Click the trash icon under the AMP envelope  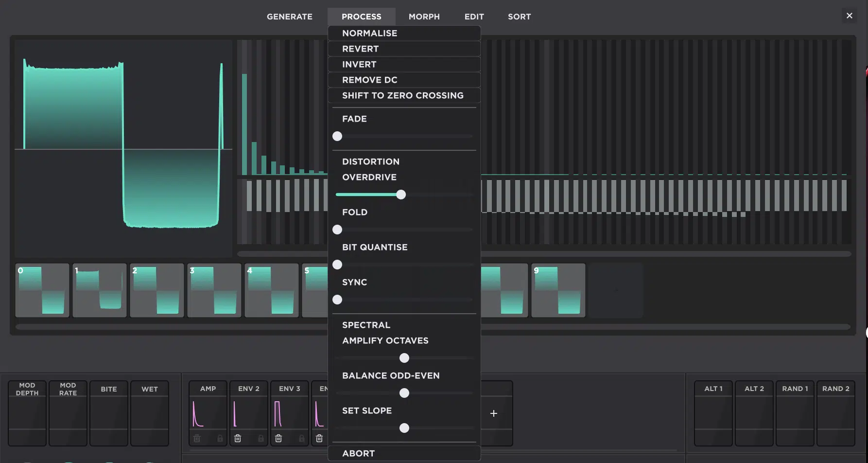click(x=196, y=438)
